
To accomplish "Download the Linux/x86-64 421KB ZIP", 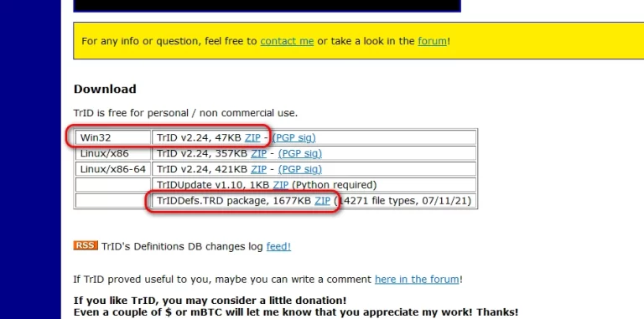I will pos(259,169).
